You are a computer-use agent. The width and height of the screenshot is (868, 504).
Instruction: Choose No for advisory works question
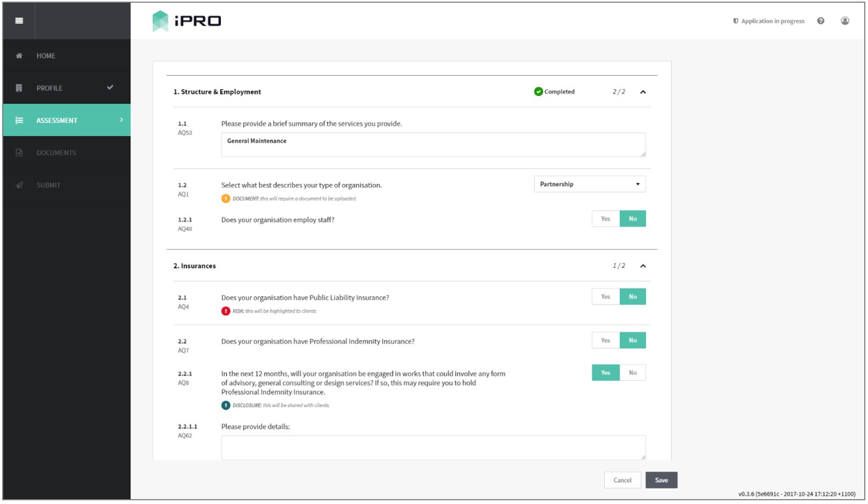(633, 373)
